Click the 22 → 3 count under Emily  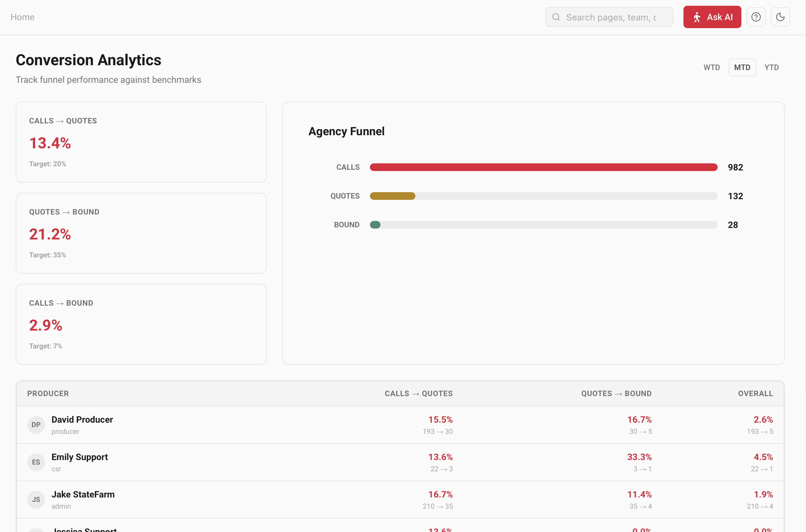coord(442,469)
